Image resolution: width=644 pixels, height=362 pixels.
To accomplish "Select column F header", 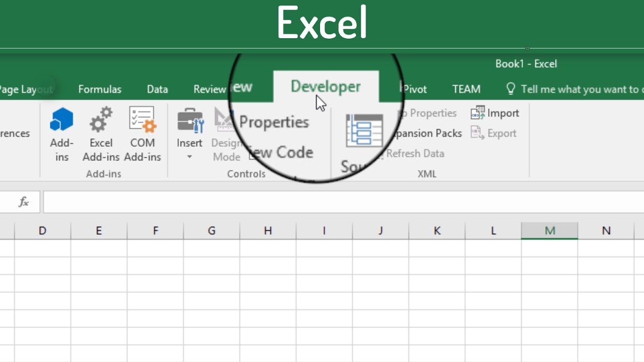I will (155, 231).
